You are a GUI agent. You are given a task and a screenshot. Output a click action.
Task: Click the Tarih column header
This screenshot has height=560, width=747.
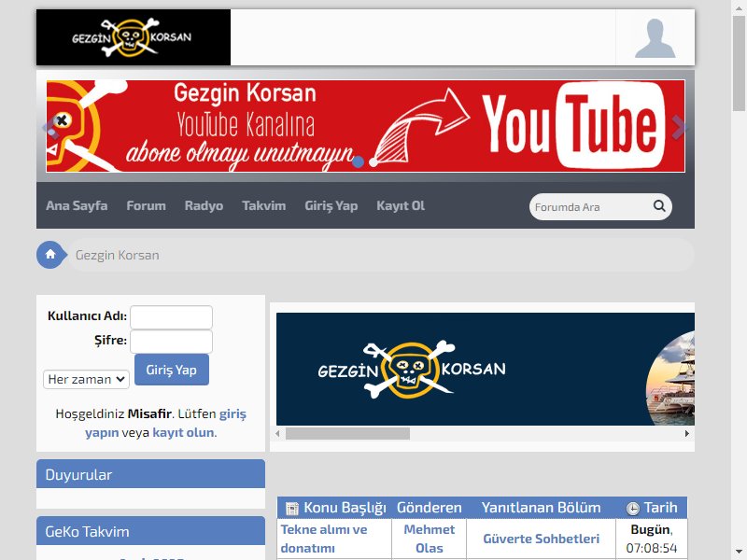[x=652, y=508]
